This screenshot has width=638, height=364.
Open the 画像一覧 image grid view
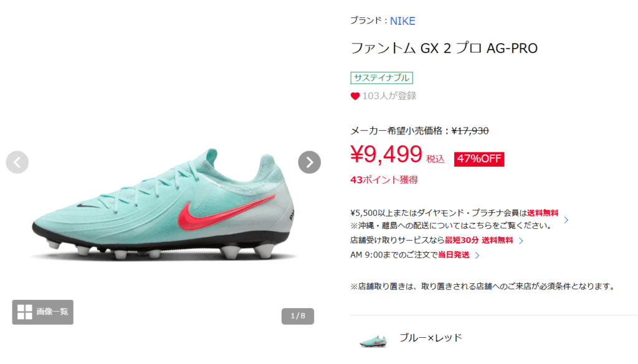pos(43,312)
